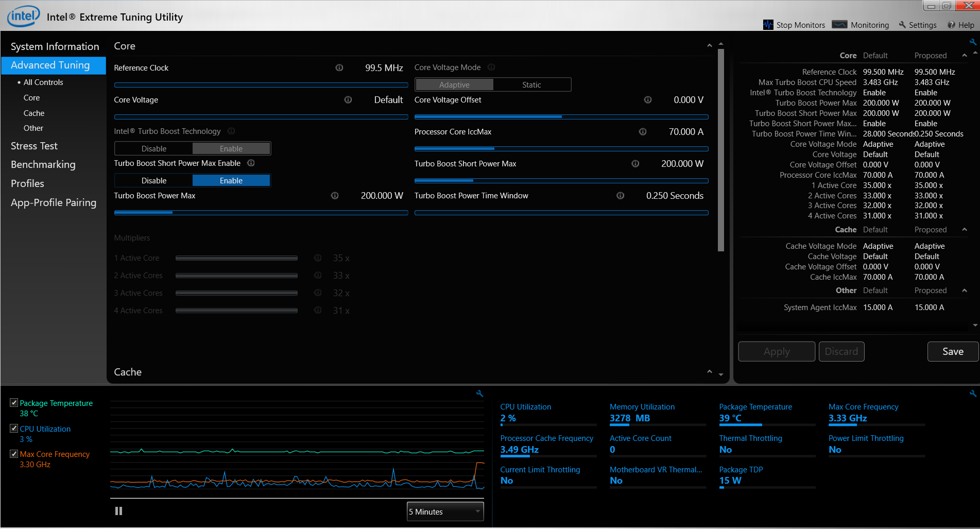Click wrench icon above monitor statistics panel
980x529 pixels.
[973, 394]
